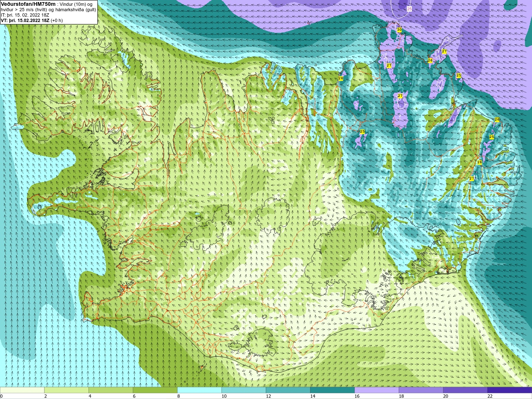Click the legend scale value 16
This screenshot has height=399, width=532.
[357, 397]
